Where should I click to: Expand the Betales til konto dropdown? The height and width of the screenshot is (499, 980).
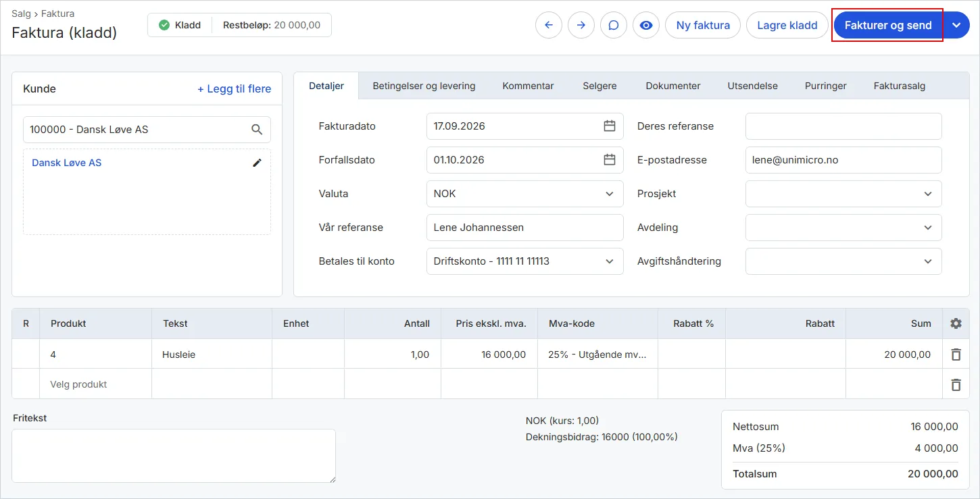click(525, 261)
